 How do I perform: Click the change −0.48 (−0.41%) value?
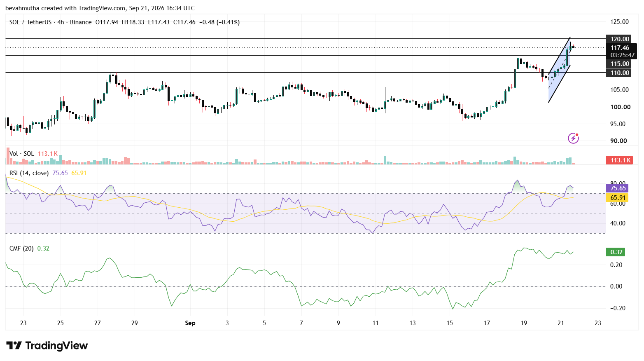pos(219,22)
